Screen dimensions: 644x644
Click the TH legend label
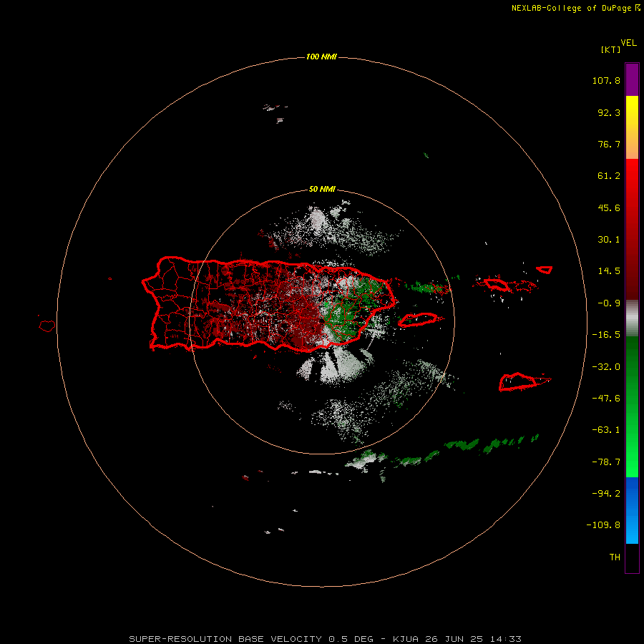click(x=615, y=557)
